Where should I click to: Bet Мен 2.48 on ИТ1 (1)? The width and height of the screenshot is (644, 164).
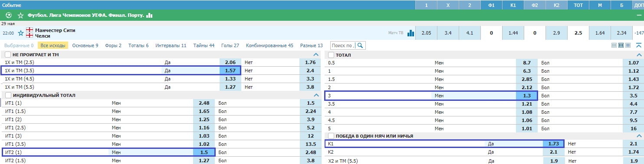pyautogui.click(x=204, y=103)
